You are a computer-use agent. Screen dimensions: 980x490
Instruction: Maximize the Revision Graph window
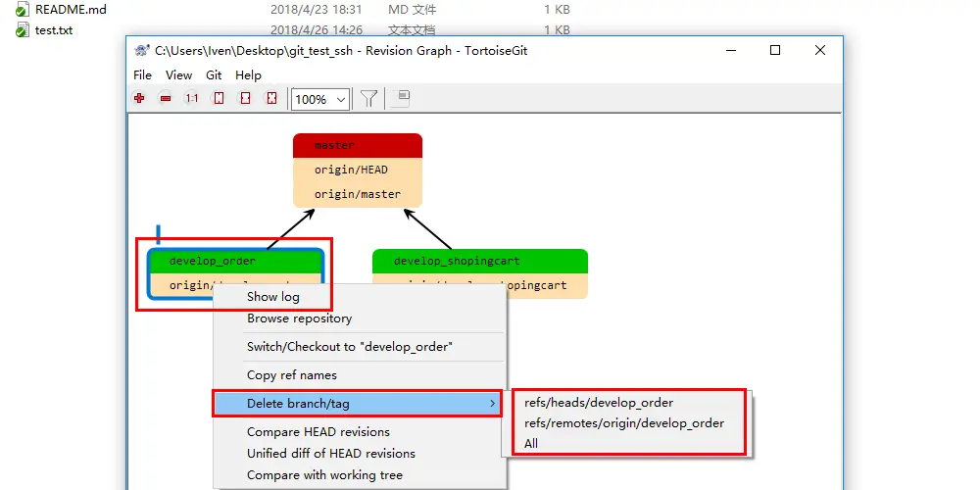point(775,51)
